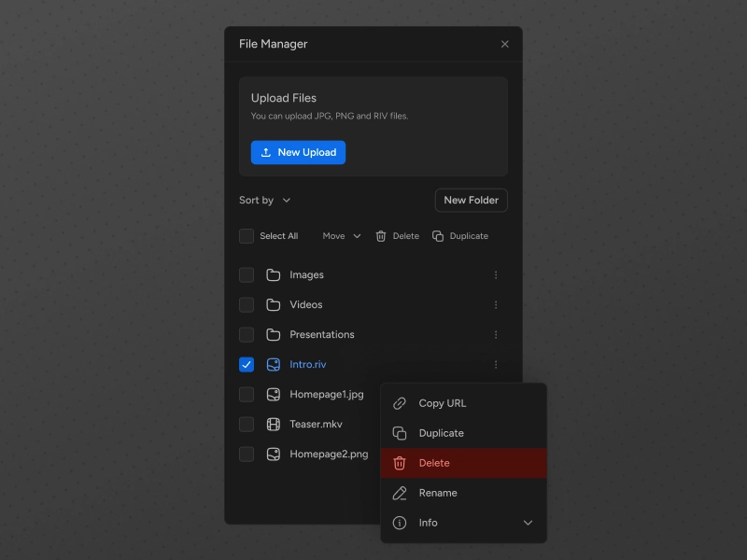Click the trash icon in the bulk actions row
Image resolution: width=747 pixels, height=560 pixels.
tap(381, 236)
